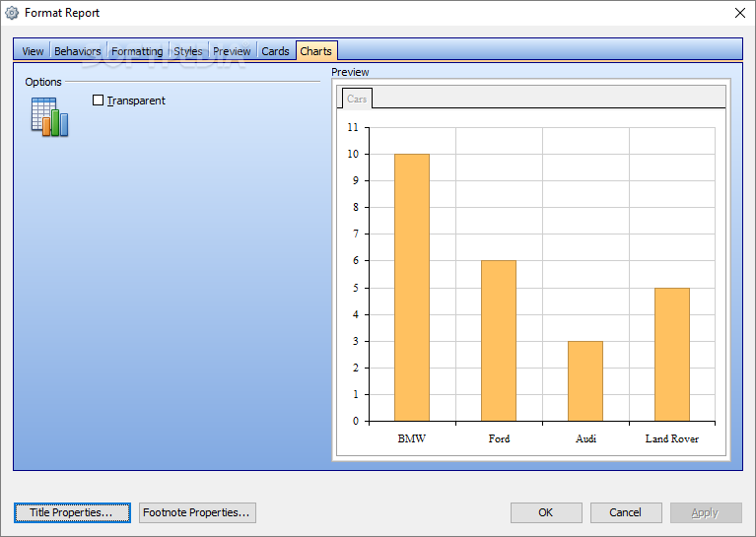Click the Ford axis label

499,438
